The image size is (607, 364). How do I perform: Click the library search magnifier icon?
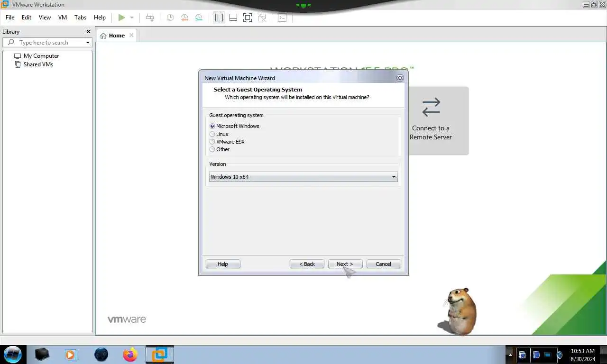point(11,43)
